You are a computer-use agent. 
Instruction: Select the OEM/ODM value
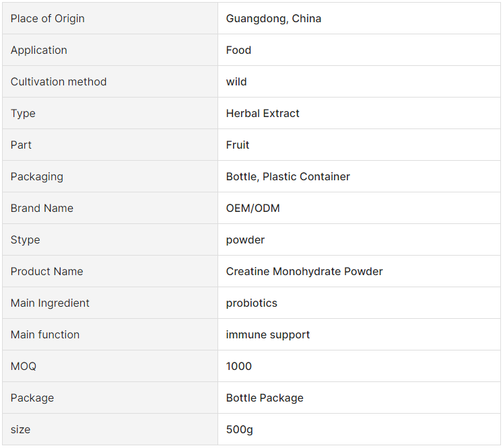[253, 209]
